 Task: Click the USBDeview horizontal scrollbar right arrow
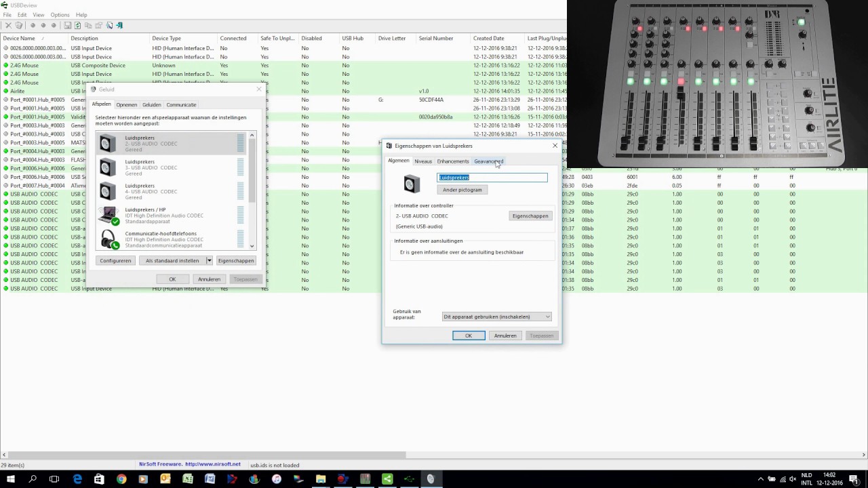point(864,455)
